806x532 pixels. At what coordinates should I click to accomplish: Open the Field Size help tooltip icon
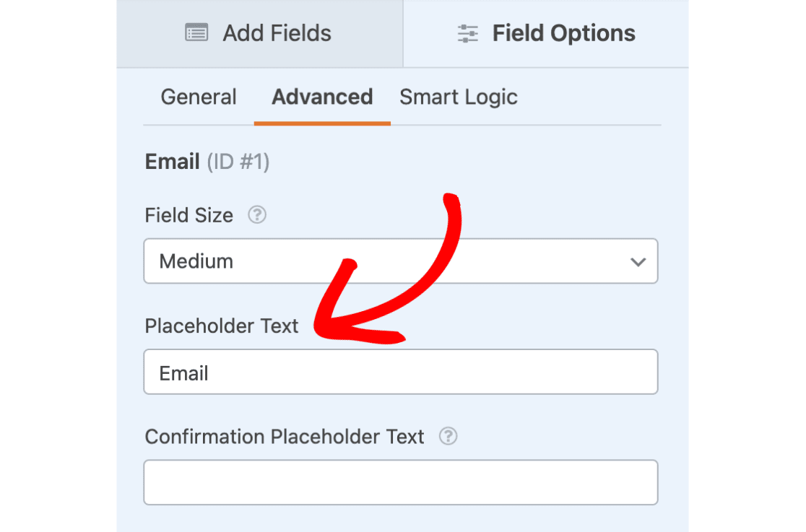coord(257,215)
